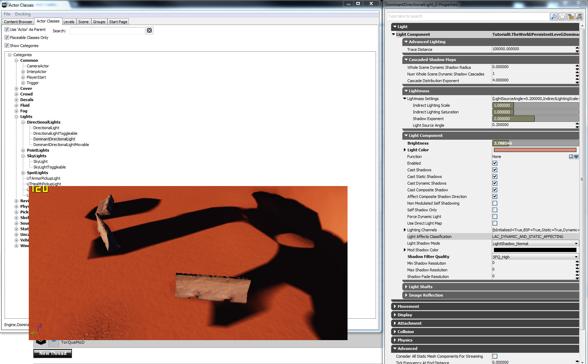The height and width of the screenshot is (364, 588).
Task: Click the blue Function dropdown arrow icon
Action: click(x=576, y=157)
